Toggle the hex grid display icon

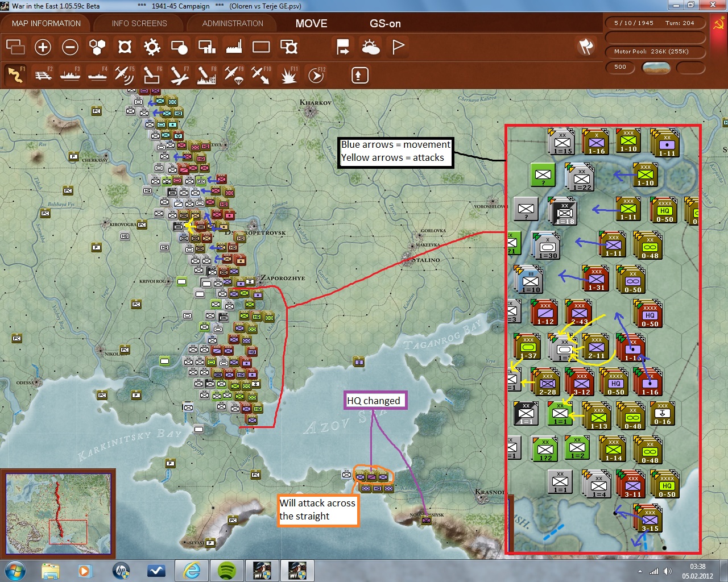coord(97,47)
